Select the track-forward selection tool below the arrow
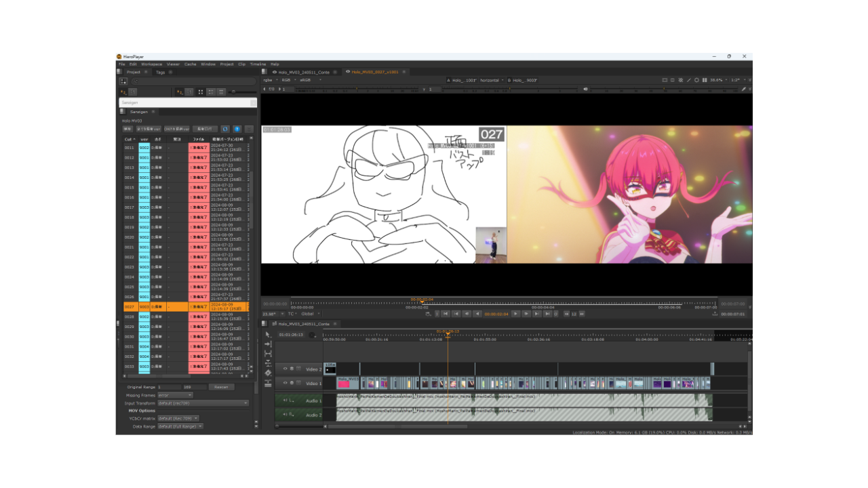 pyautogui.click(x=268, y=344)
